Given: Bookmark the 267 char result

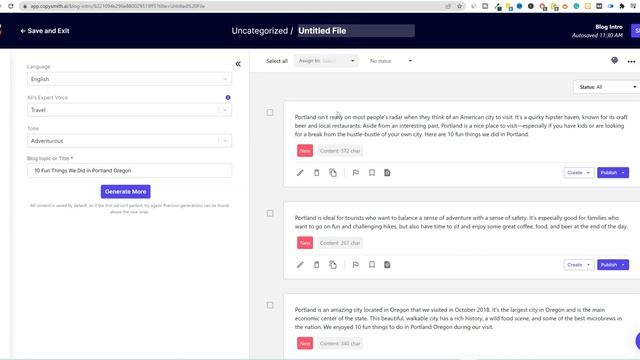Looking at the screenshot, I should click(371, 264).
